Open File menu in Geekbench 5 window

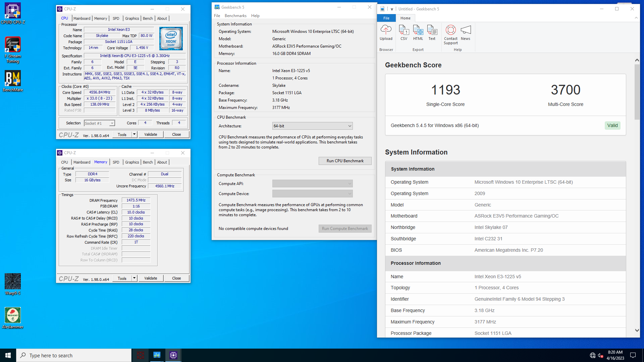(x=217, y=16)
